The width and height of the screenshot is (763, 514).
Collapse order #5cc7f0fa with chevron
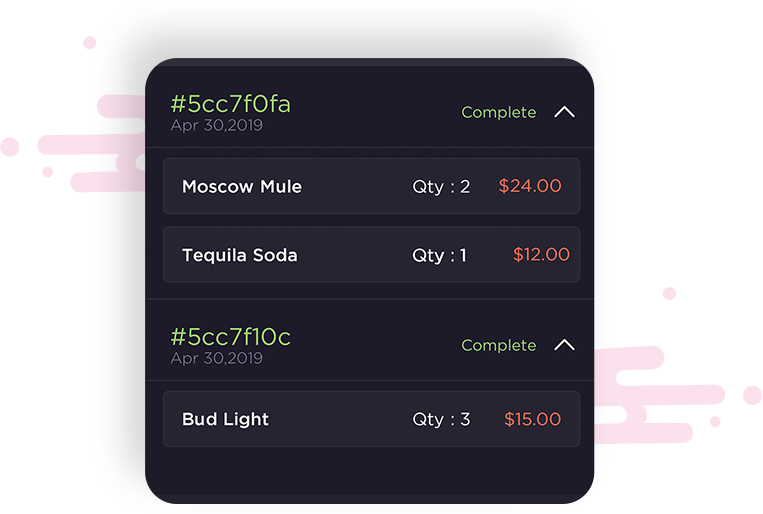(x=564, y=112)
